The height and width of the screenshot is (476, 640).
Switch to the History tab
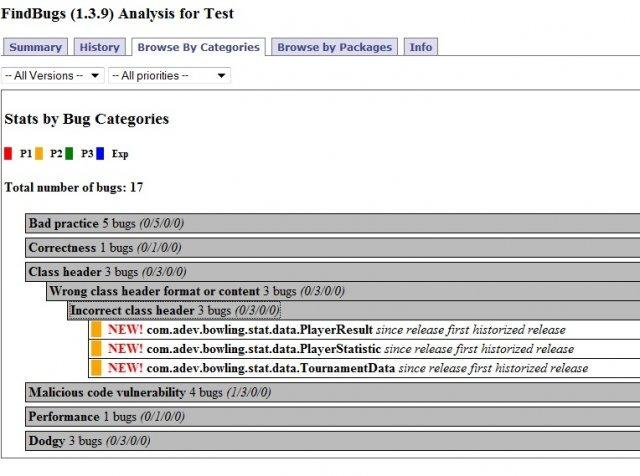coord(99,47)
